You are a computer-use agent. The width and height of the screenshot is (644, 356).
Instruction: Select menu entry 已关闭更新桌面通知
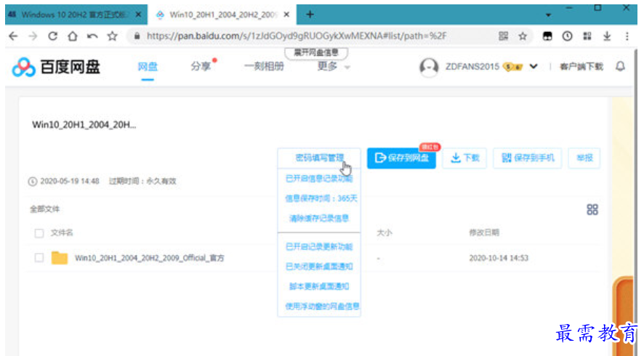319,267
